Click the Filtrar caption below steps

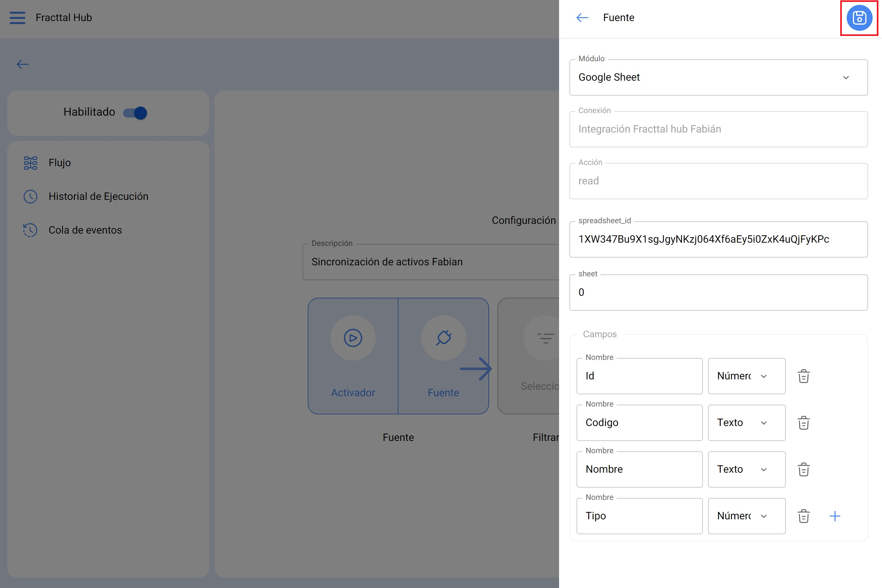(x=546, y=438)
